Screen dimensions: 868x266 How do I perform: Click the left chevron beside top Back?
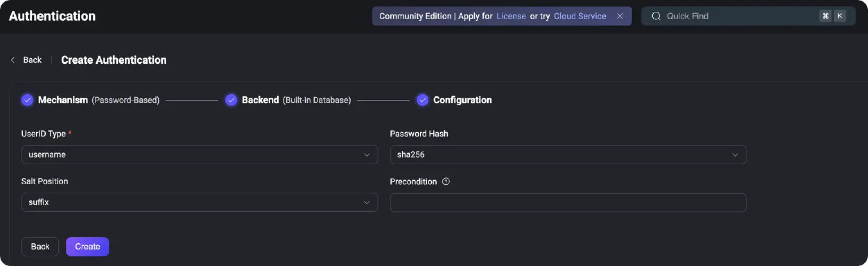[13, 60]
